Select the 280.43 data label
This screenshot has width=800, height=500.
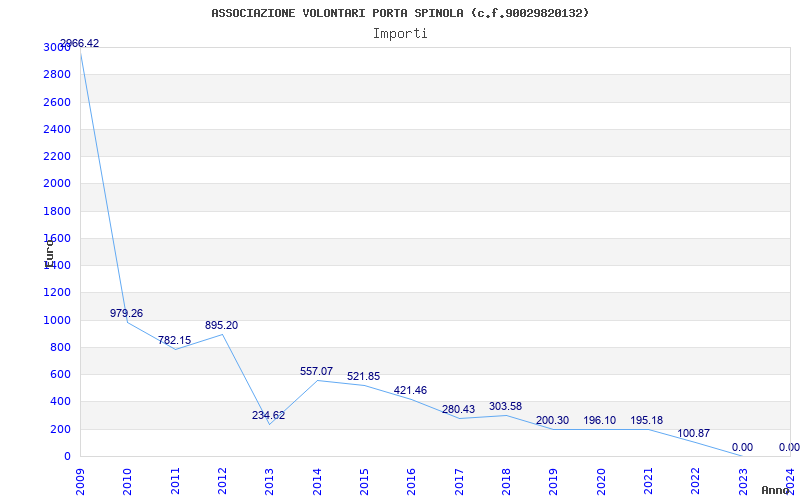pyautogui.click(x=458, y=409)
